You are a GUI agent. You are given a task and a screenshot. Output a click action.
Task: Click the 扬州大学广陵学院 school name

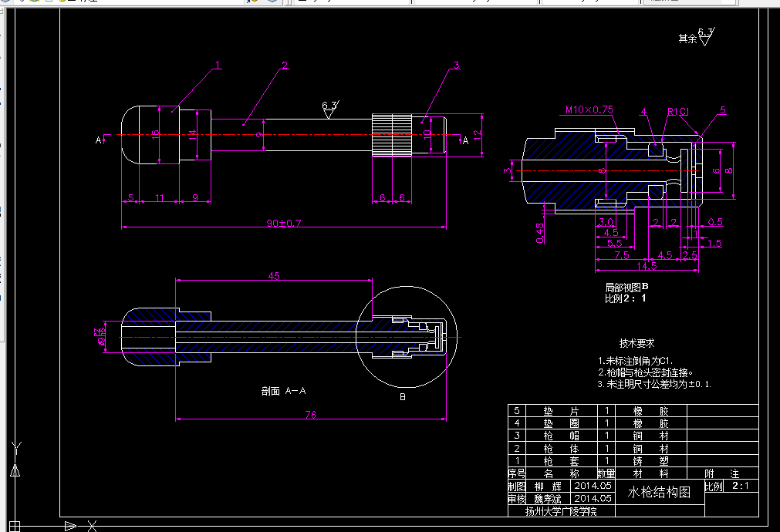(x=561, y=511)
